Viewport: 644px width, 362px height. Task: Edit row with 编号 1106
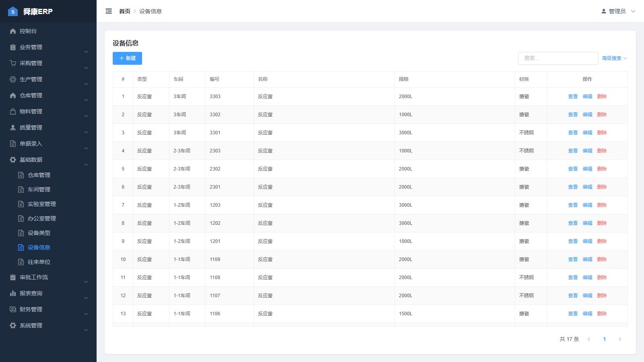[587, 314]
